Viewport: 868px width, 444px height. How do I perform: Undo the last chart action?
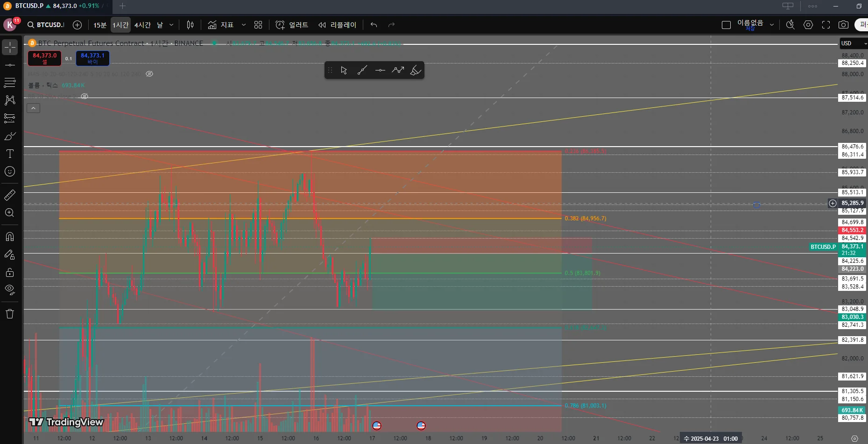374,25
